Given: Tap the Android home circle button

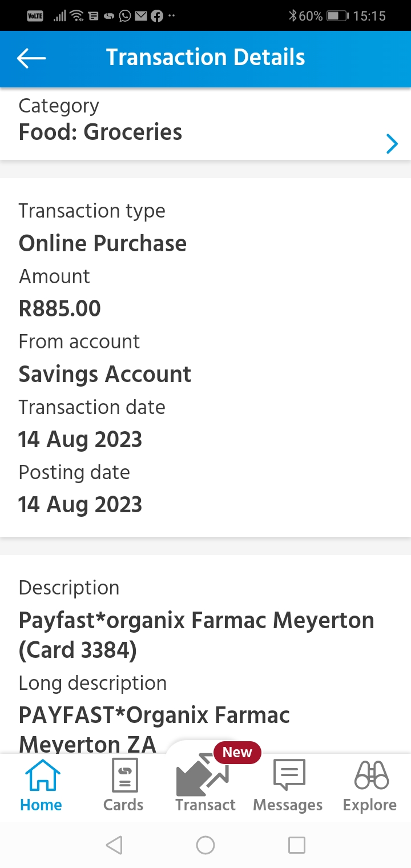Looking at the screenshot, I should tap(205, 845).
